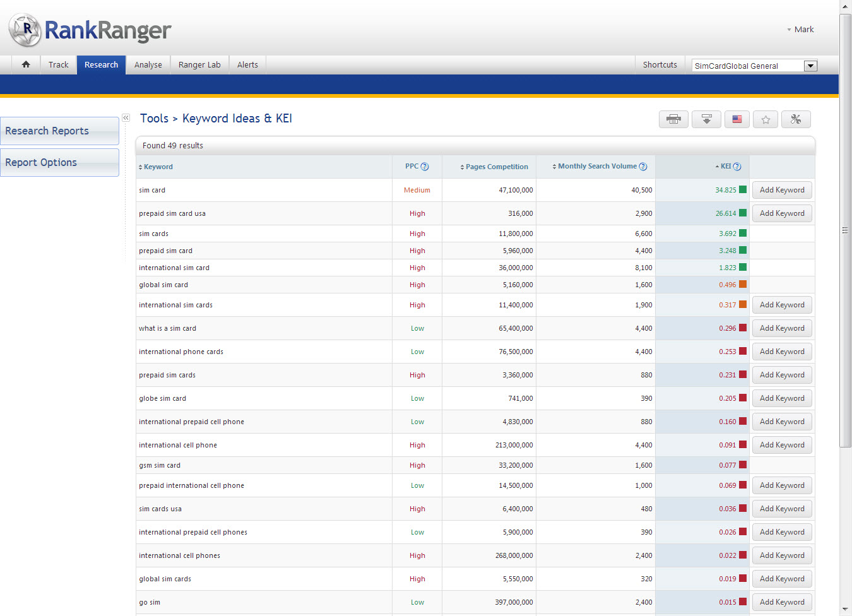The height and width of the screenshot is (616, 852).
Task: Expand the Mark user menu
Action: coord(800,30)
